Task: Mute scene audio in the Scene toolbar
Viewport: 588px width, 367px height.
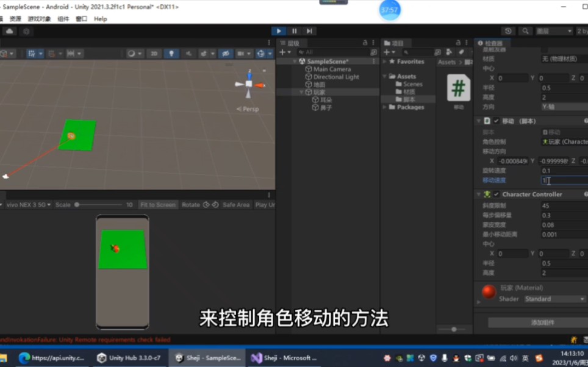Action: 188,53
